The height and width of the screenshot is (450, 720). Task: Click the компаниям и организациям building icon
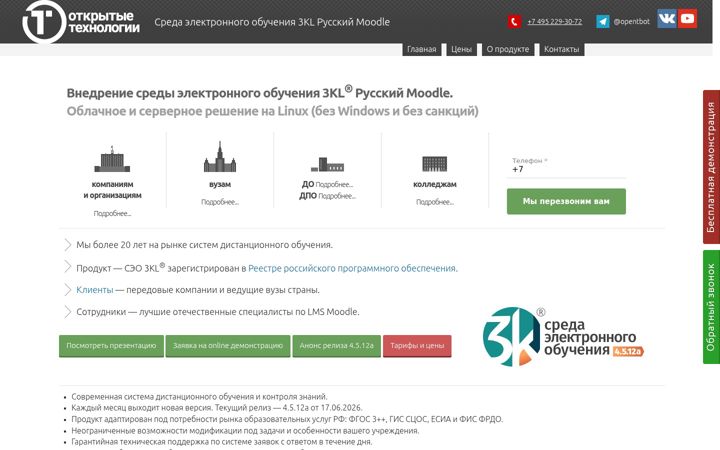112,159
